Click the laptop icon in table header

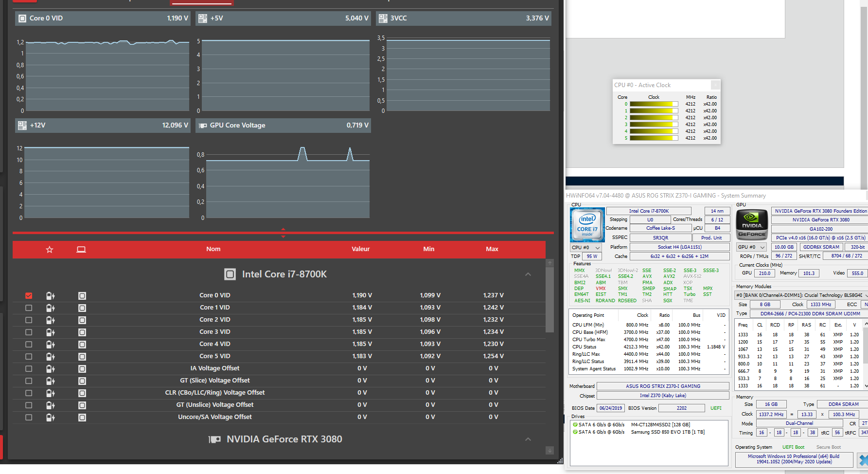click(81, 250)
